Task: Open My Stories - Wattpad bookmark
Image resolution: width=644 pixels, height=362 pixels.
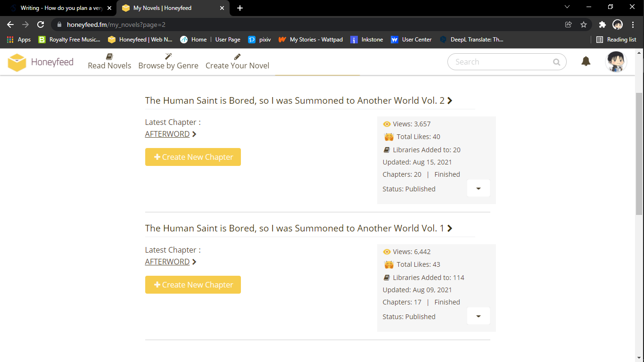Action: 311,40
